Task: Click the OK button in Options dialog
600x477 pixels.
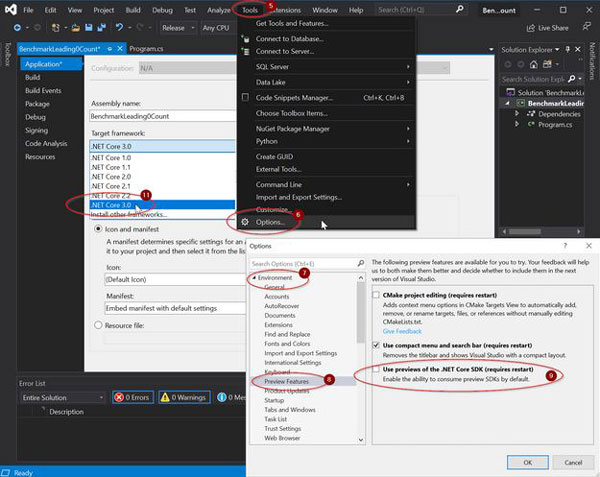Action: tap(527, 462)
